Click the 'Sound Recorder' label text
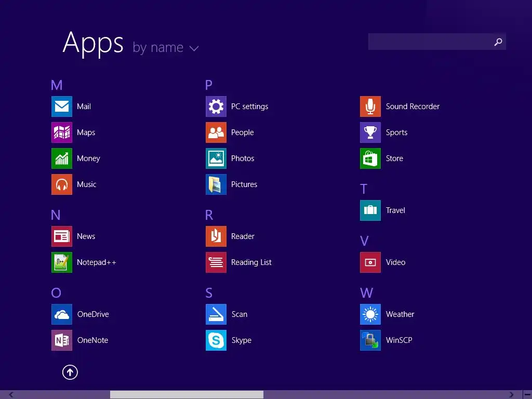532x399 pixels. [413, 107]
